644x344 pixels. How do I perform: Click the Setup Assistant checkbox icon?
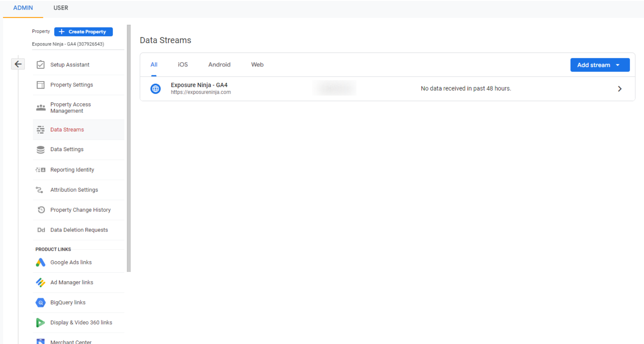coord(41,65)
